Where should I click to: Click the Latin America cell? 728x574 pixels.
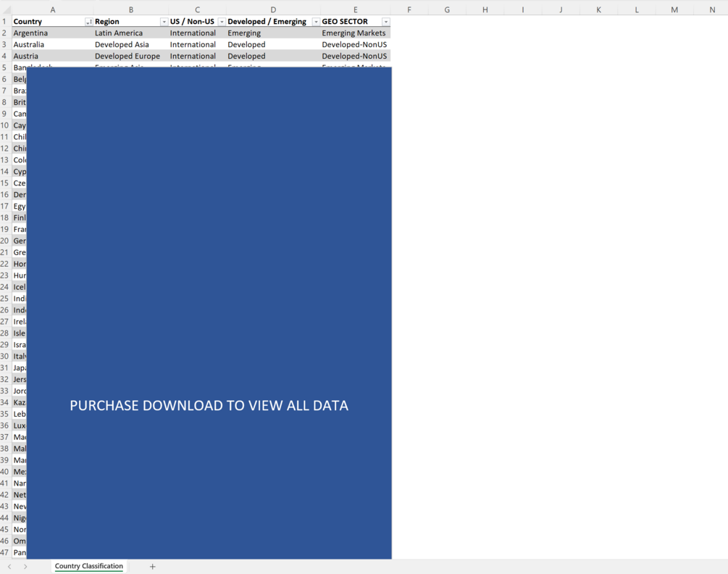131,33
